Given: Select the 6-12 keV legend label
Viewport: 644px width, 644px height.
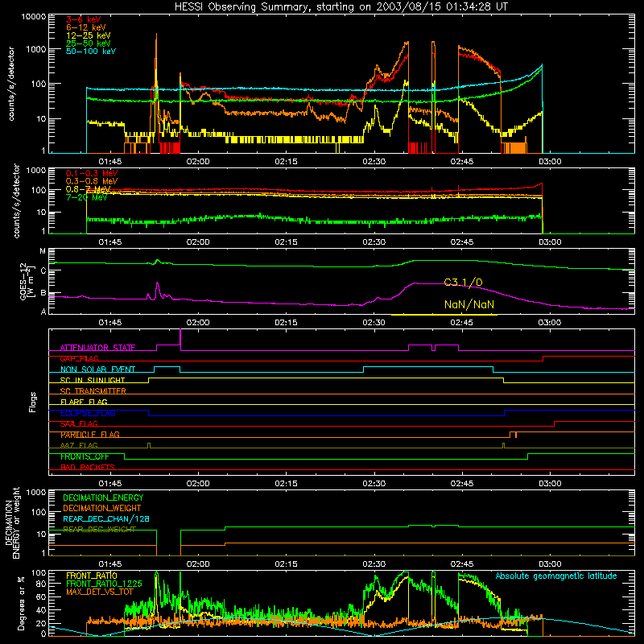Looking at the screenshot, I should click(86, 27).
